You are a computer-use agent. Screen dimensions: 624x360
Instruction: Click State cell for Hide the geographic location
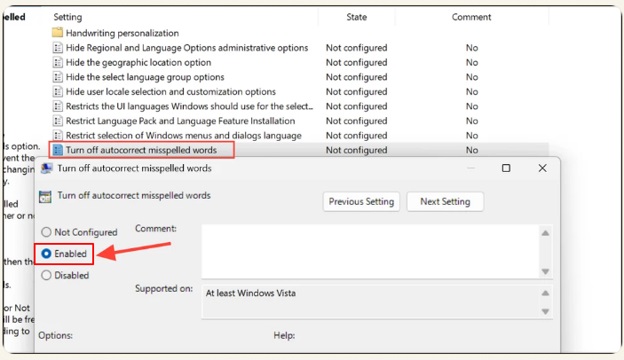click(357, 62)
